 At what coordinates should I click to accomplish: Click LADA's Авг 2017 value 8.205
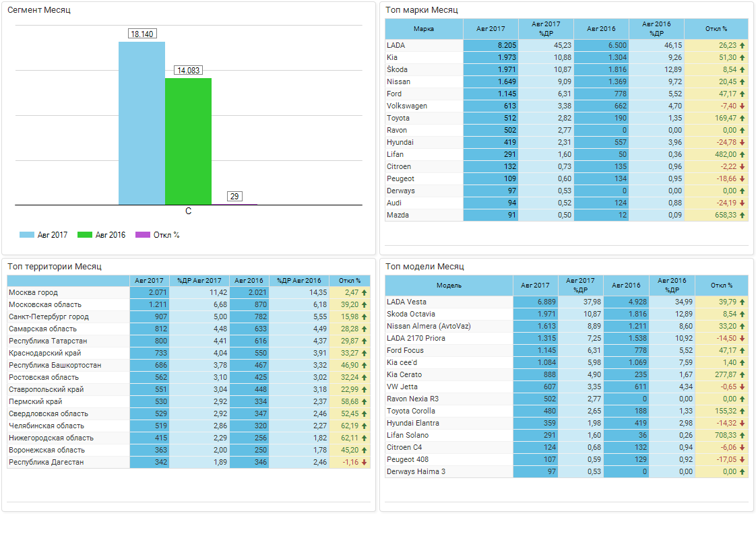pyautogui.click(x=491, y=45)
